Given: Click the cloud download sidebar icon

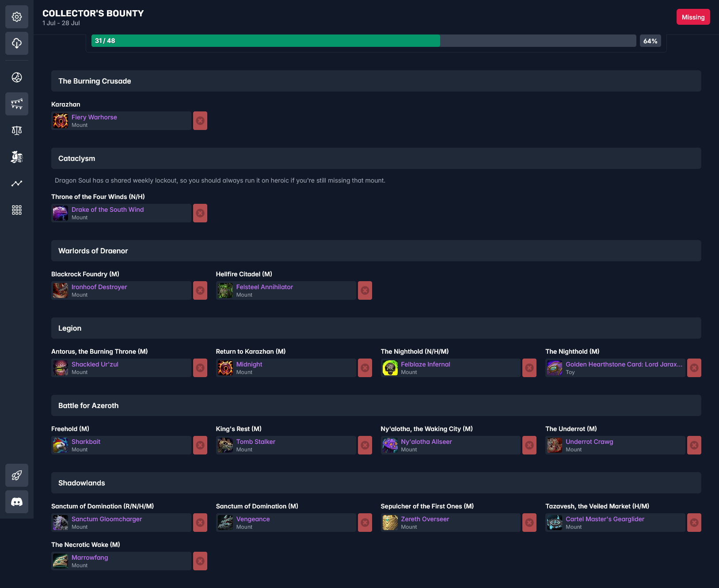Looking at the screenshot, I should pos(17,43).
